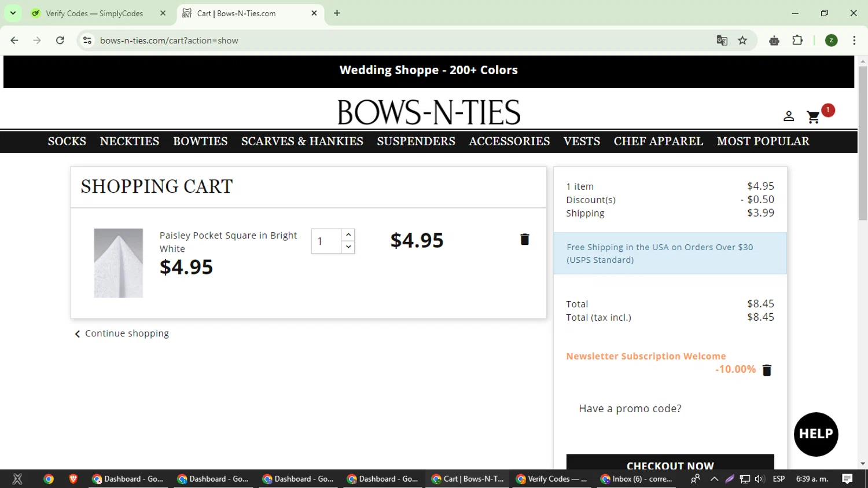View site information icon in address bar
Image resolution: width=868 pixels, height=488 pixels.
click(x=87, y=41)
